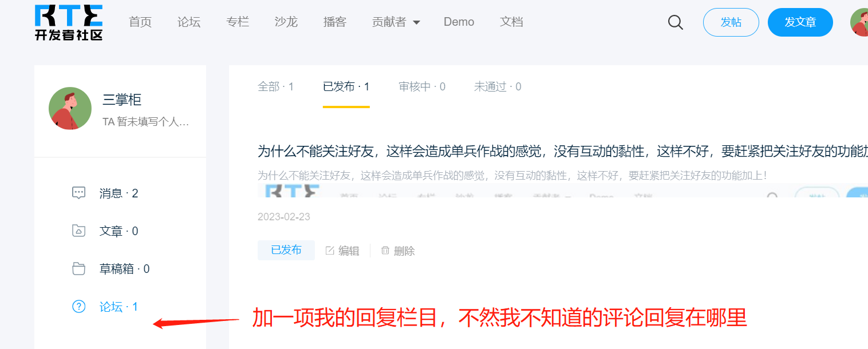The height and width of the screenshot is (349, 868).
Task: Click 三掌柜 profile avatar in sidebar
Action: (70, 108)
